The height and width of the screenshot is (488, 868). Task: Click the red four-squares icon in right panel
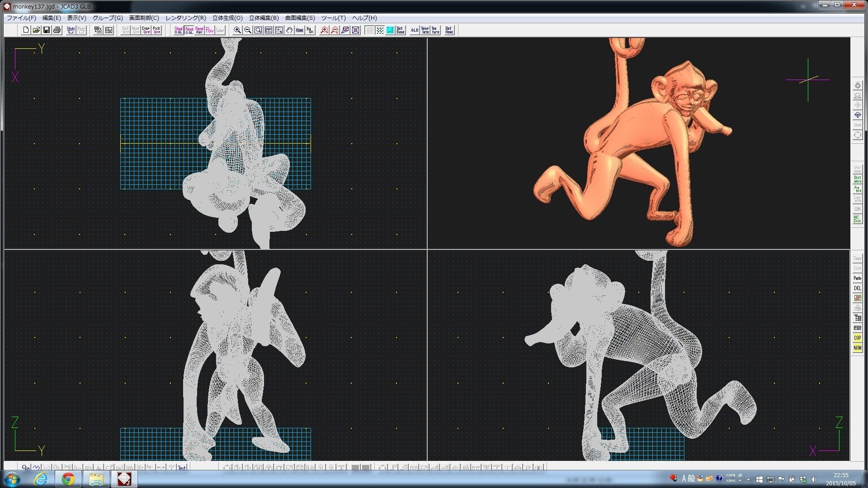pos(857,298)
